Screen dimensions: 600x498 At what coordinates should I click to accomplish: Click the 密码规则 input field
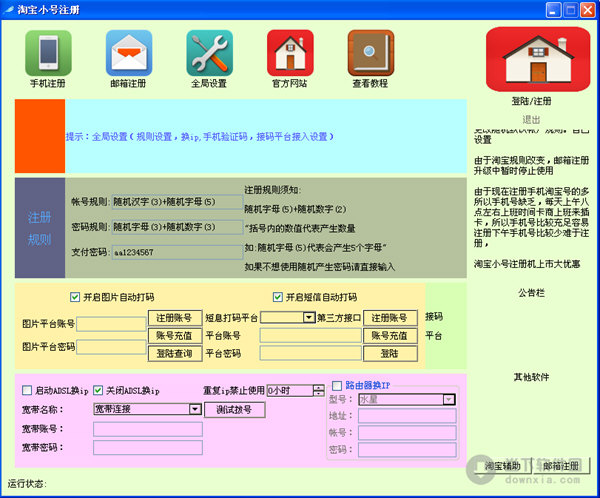pyautogui.click(x=177, y=227)
